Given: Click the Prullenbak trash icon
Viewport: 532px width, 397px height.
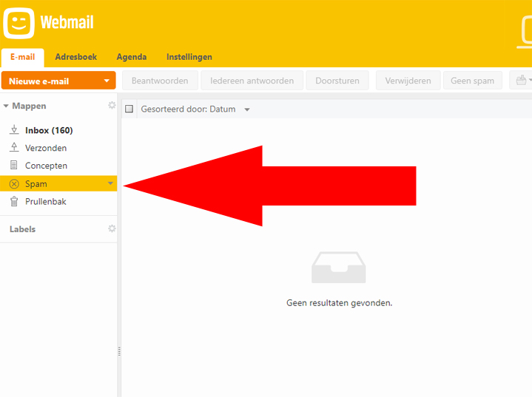Looking at the screenshot, I should click(14, 202).
